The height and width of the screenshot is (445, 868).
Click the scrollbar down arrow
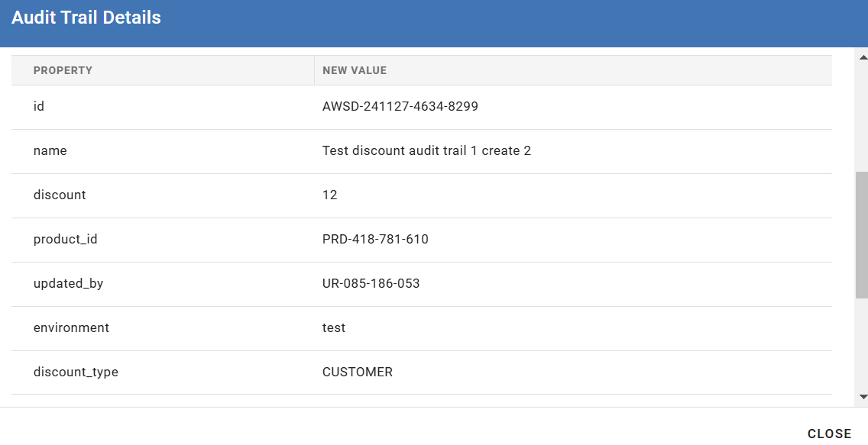[863, 396]
